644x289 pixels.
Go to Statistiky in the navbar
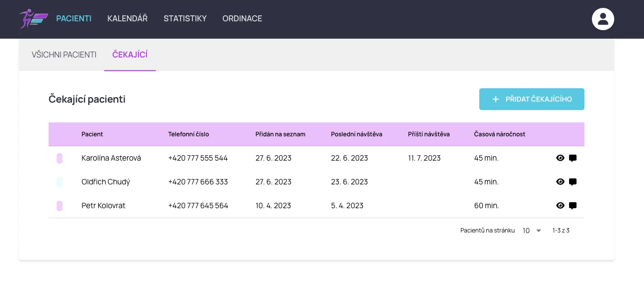coord(185,19)
